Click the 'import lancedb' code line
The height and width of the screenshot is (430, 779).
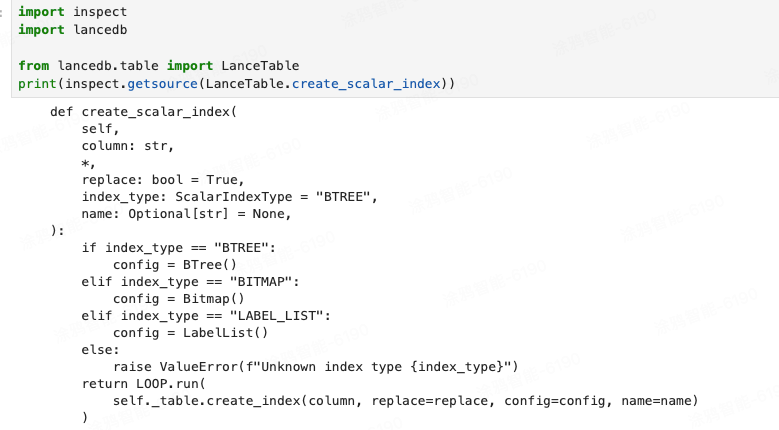click(73, 30)
